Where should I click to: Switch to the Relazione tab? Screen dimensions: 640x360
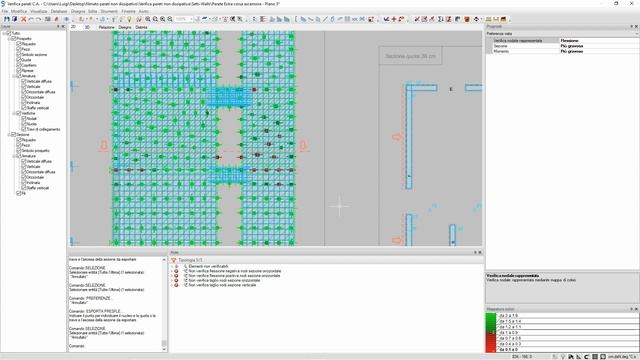point(107,27)
